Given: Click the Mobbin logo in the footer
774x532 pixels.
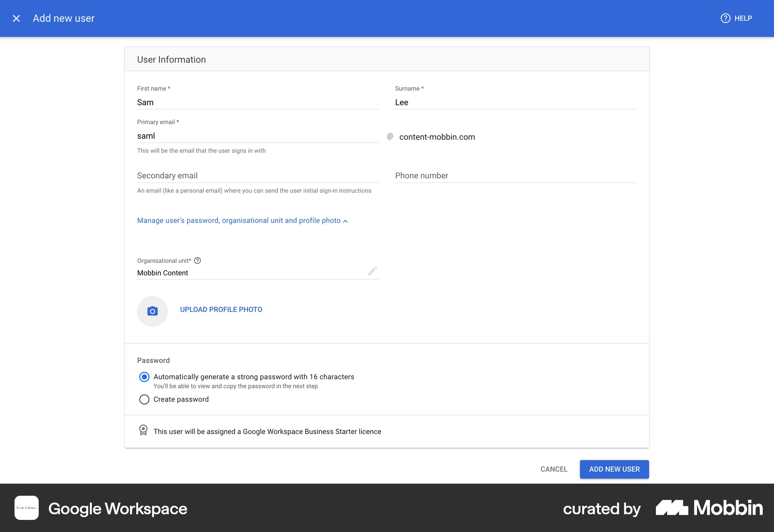Looking at the screenshot, I should click(x=709, y=508).
